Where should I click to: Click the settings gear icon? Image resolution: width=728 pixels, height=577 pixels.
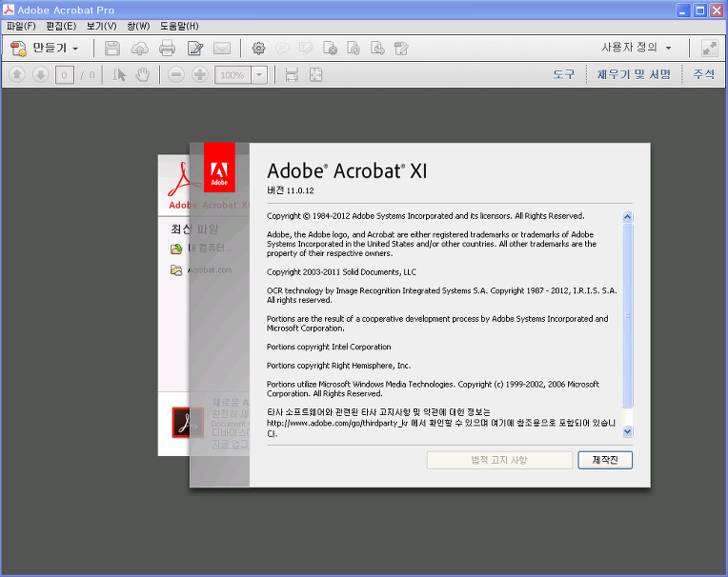click(x=258, y=49)
